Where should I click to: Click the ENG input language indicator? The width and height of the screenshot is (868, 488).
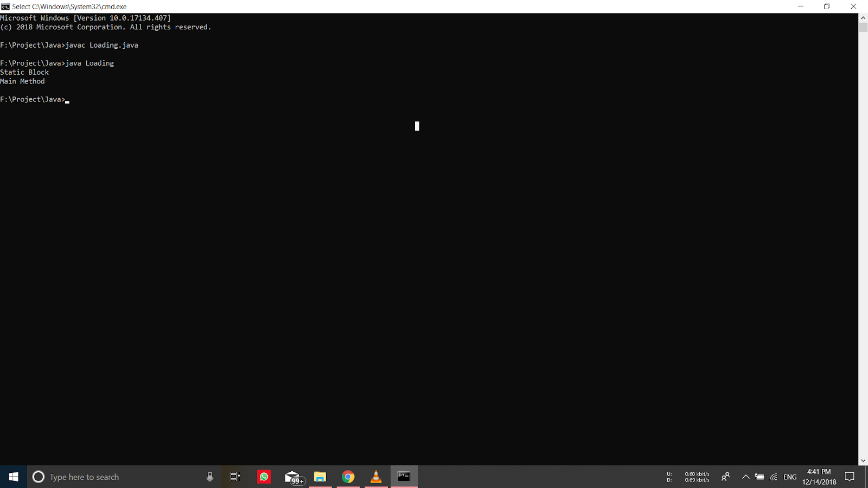pyautogui.click(x=790, y=477)
